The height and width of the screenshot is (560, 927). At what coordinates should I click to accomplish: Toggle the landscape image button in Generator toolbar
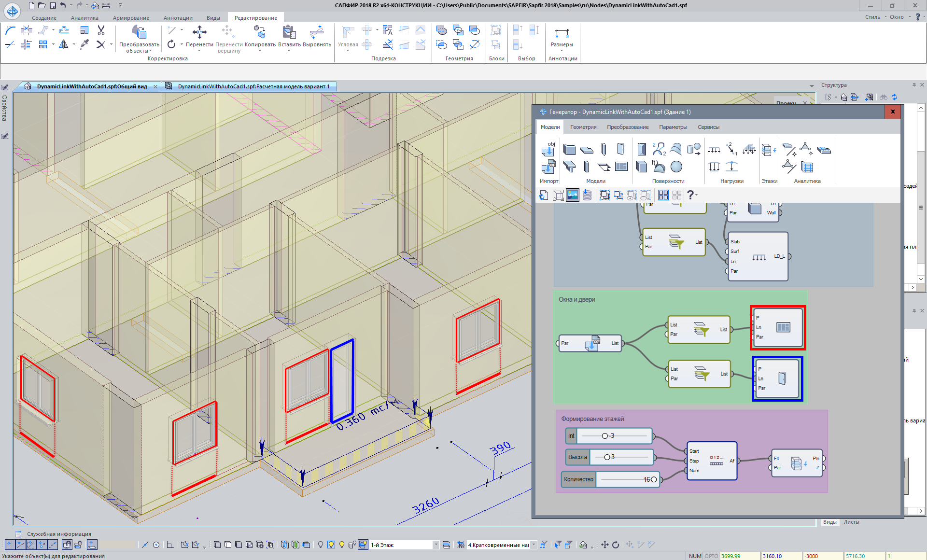573,195
